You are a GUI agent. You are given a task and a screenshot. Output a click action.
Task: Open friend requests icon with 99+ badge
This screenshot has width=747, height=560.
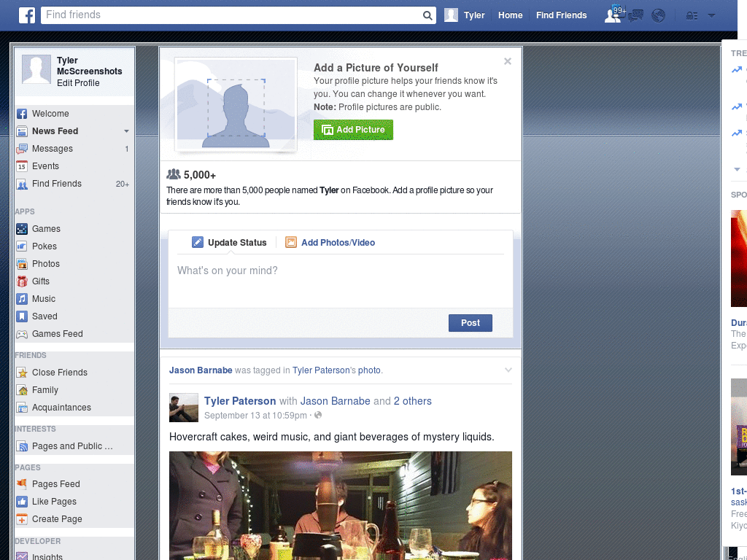click(x=613, y=15)
